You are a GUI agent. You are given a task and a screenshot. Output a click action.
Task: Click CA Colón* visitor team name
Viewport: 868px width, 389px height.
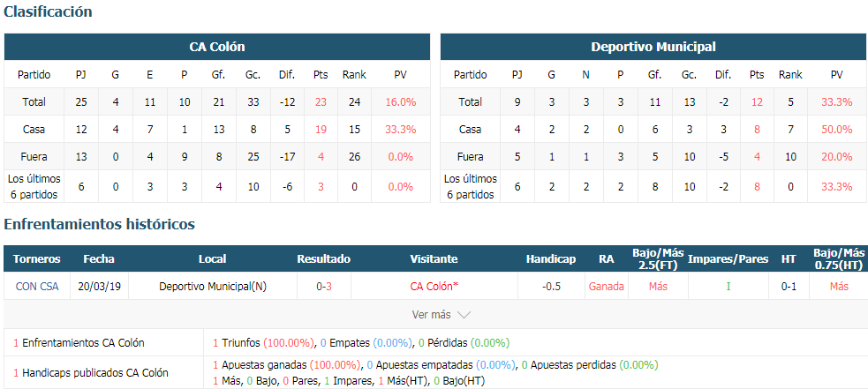click(x=434, y=286)
